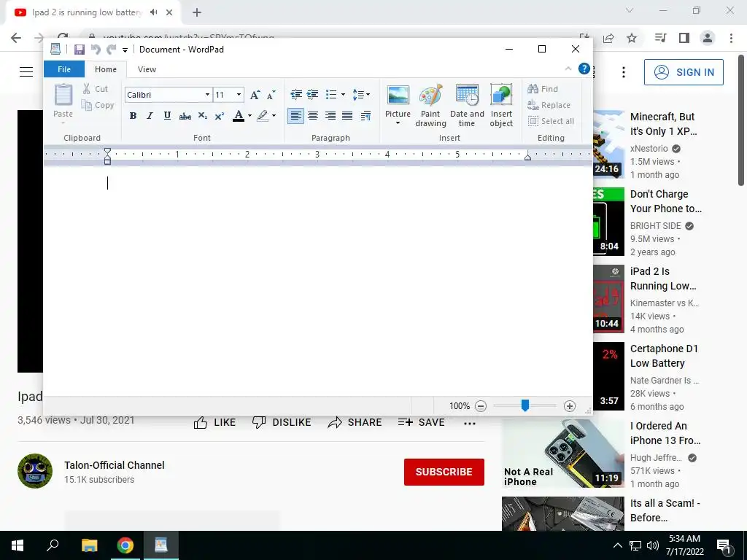Toggle bold formatting
The height and width of the screenshot is (560, 747).
coord(133,115)
